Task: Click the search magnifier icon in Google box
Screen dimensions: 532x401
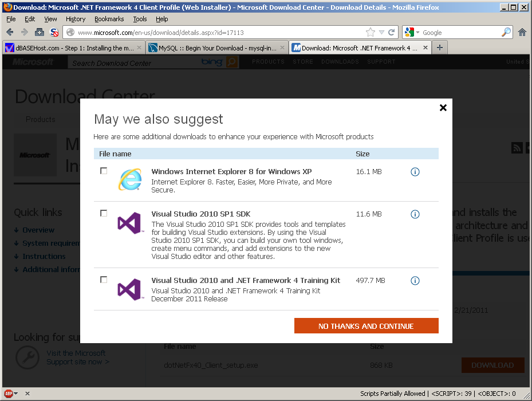Action: click(506, 32)
